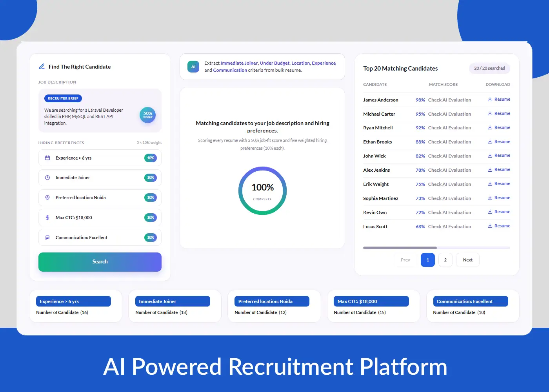The height and width of the screenshot is (392, 549).
Task: Select the Preferred location: Noida summary chip
Action: 272,301
